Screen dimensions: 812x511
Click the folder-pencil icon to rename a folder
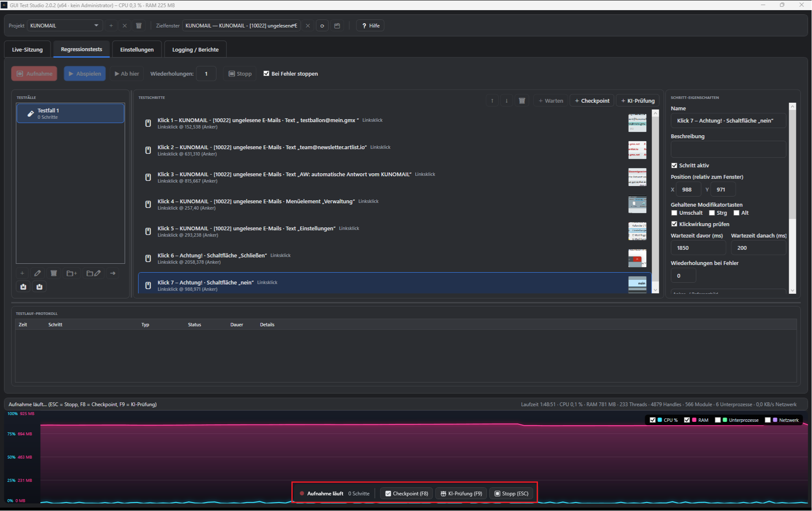(x=93, y=273)
